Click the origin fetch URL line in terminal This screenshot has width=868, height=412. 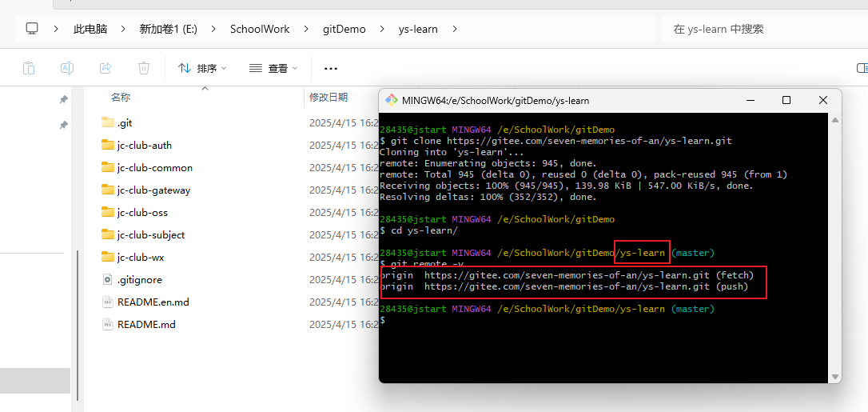(567, 274)
